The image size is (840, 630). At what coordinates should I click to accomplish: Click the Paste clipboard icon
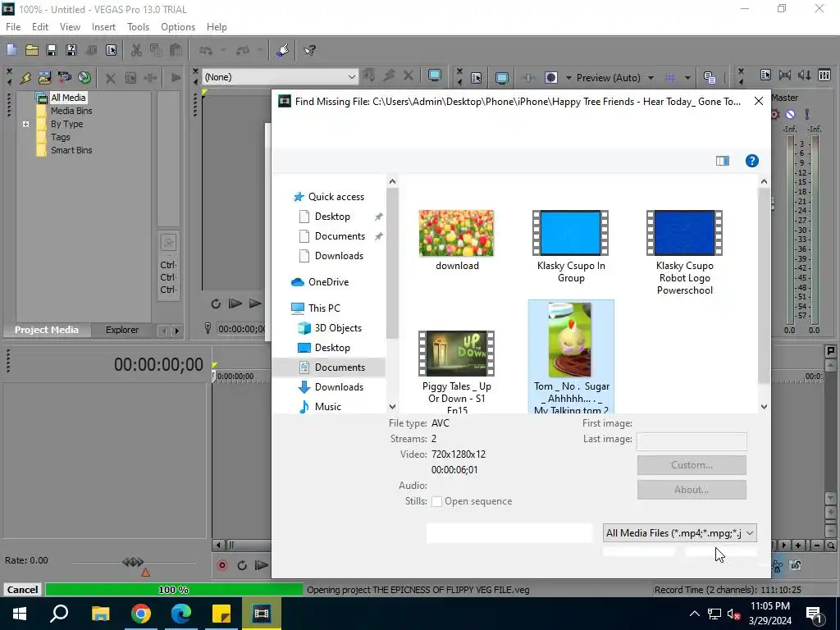(x=176, y=50)
